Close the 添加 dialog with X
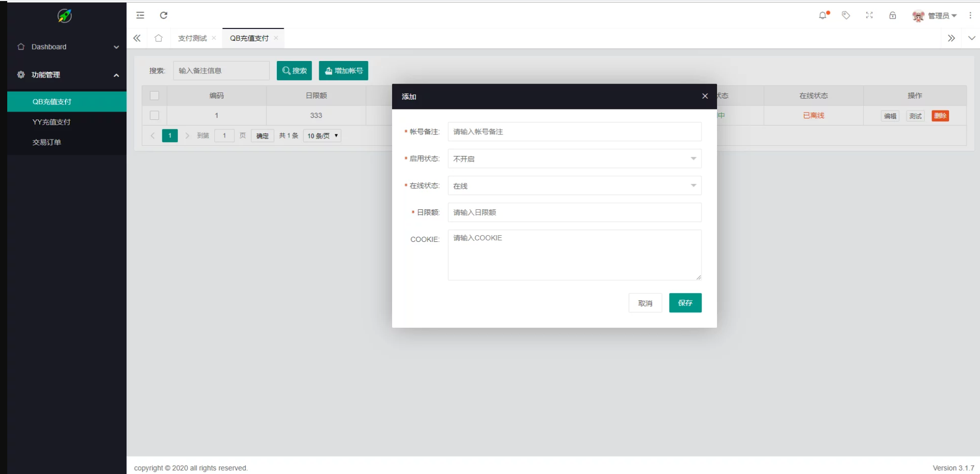 pyautogui.click(x=705, y=96)
